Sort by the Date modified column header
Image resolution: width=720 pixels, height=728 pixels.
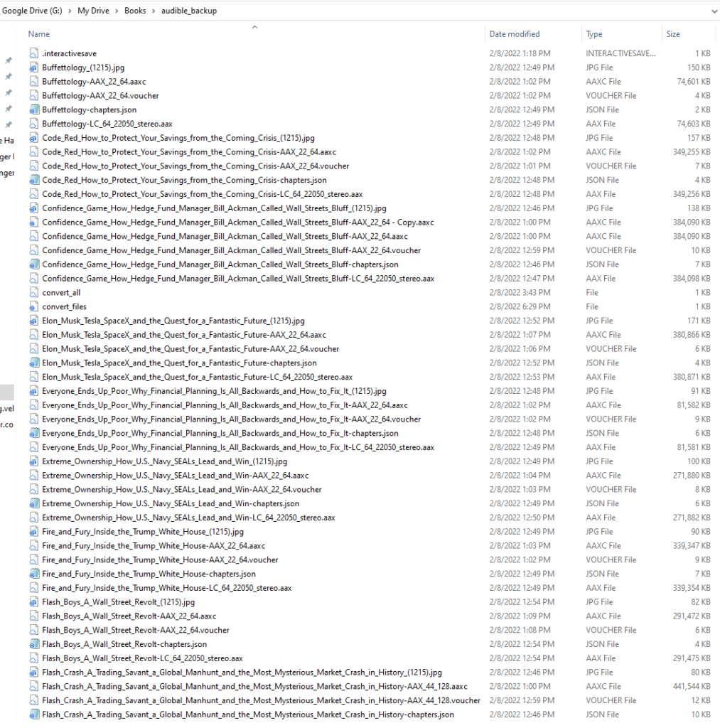(514, 34)
